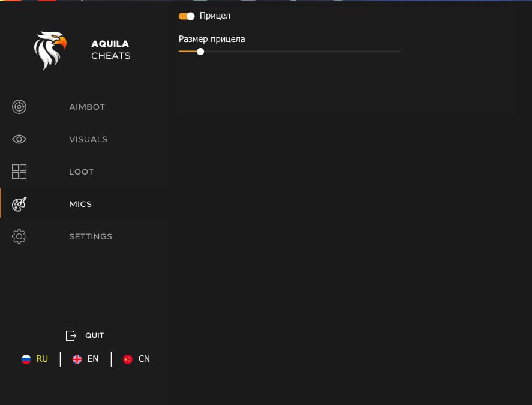Image resolution: width=532 pixels, height=405 pixels.
Task: Click the Loot four-squares grid icon
Action: pos(19,172)
